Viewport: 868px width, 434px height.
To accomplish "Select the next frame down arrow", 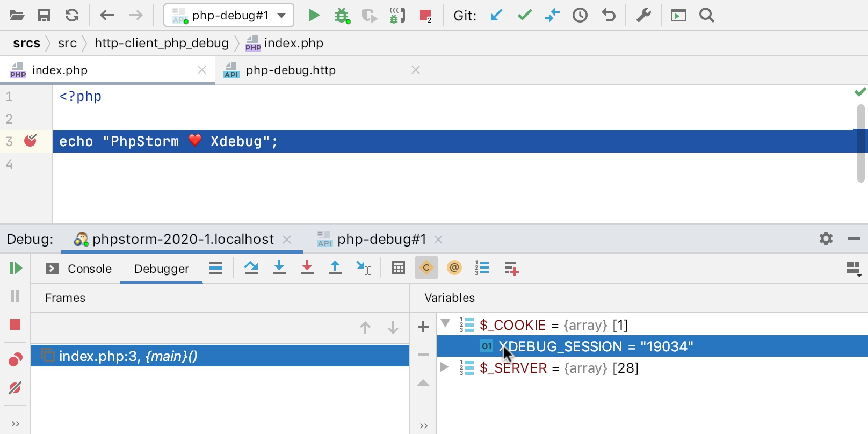I will pyautogui.click(x=393, y=328).
